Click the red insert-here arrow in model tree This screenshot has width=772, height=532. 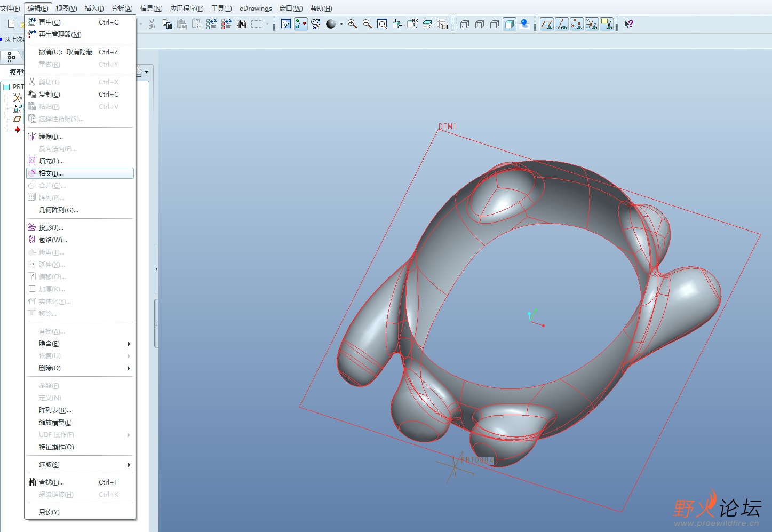(18, 130)
